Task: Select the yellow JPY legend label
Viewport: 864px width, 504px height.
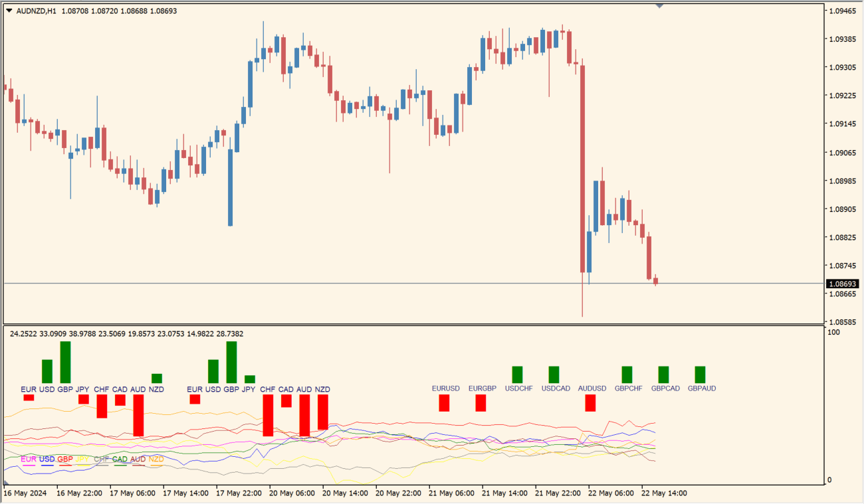Action: [x=83, y=459]
